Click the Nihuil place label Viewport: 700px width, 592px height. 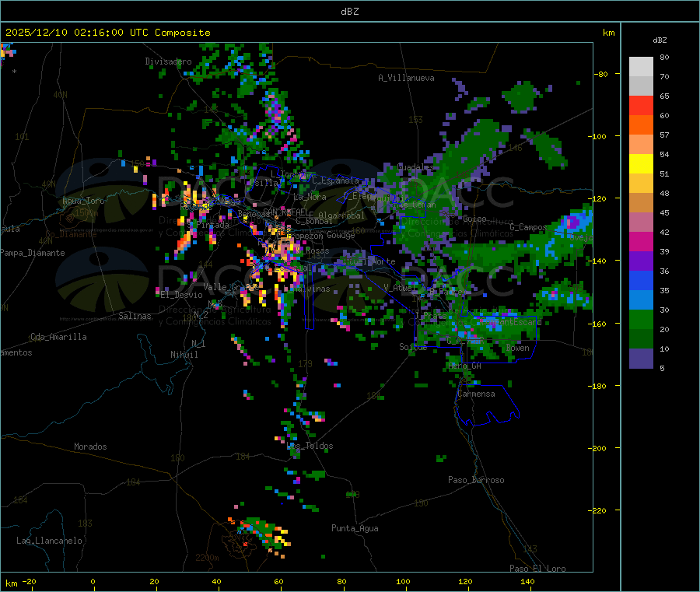184,355
